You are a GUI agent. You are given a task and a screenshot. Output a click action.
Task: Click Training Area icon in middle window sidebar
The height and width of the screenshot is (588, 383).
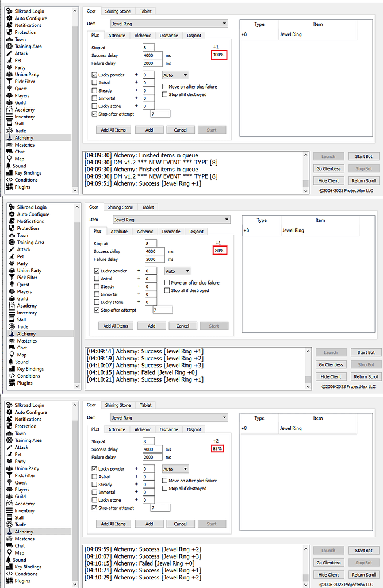click(9, 243)
